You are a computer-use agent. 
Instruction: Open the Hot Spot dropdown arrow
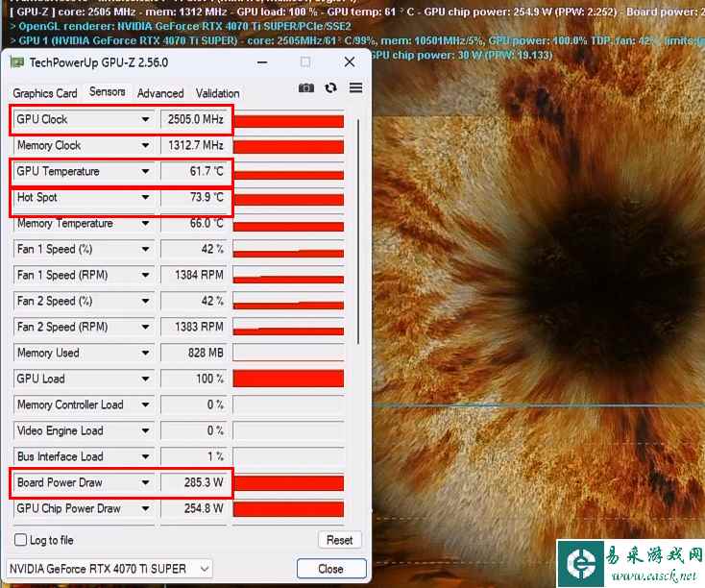(x=145, y=197)
